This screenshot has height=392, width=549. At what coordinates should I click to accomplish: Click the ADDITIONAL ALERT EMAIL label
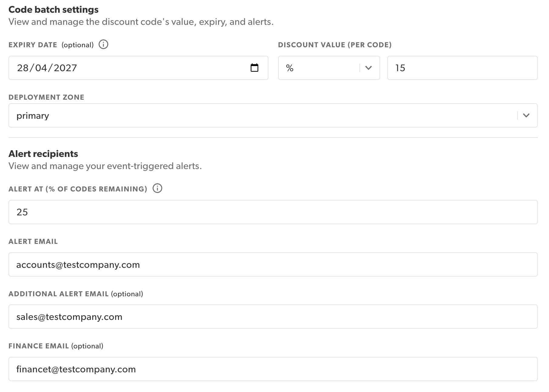pos(59,294)
